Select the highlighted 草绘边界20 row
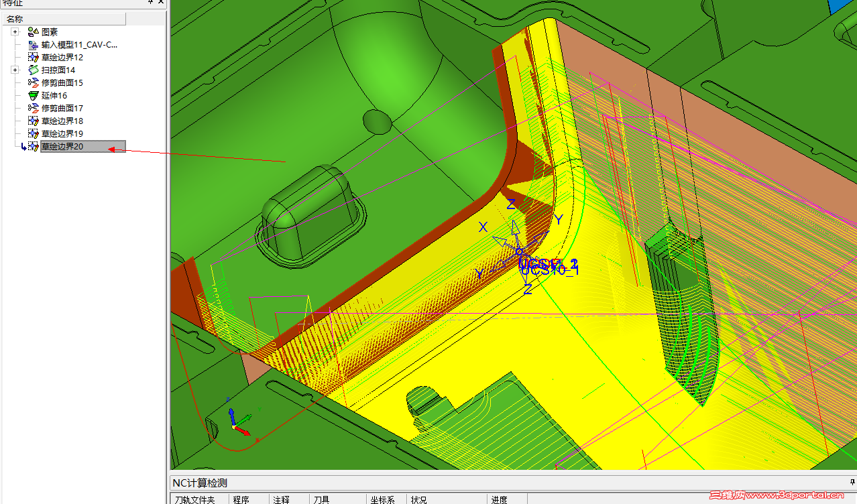857x504 pixels. (82, 146)
